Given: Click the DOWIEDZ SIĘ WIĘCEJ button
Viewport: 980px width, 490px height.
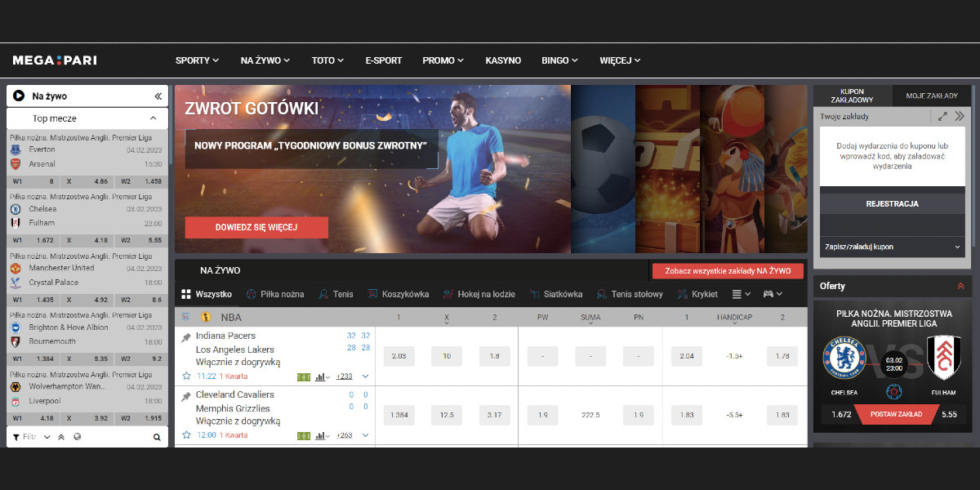Looking at the screenshot, I should tap(256, 227).
